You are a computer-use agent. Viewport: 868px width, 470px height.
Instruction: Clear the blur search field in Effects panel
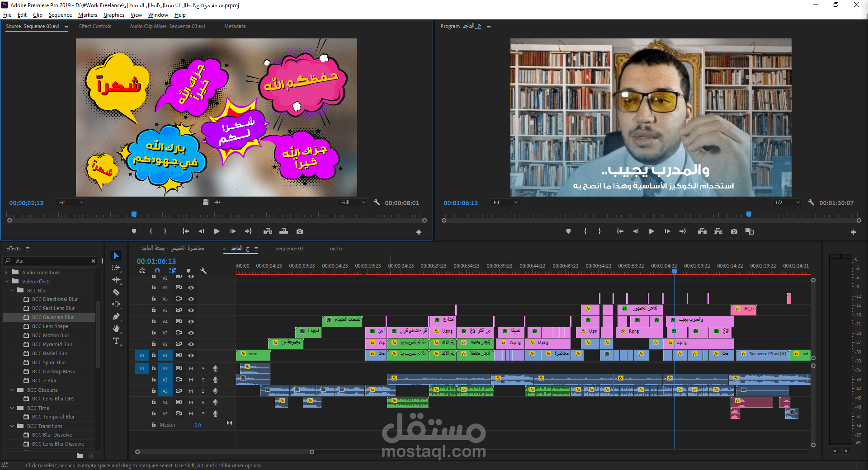(93, 261)
